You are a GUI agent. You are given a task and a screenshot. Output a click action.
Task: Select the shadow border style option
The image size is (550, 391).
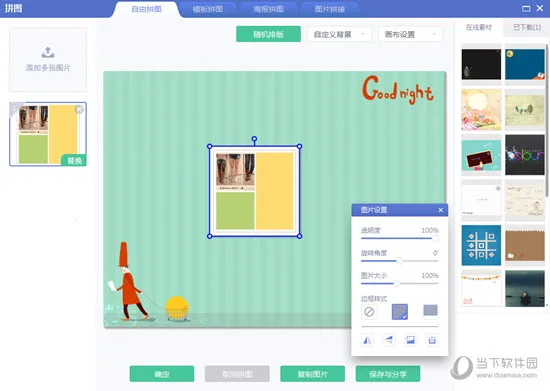tap(430, 311)
